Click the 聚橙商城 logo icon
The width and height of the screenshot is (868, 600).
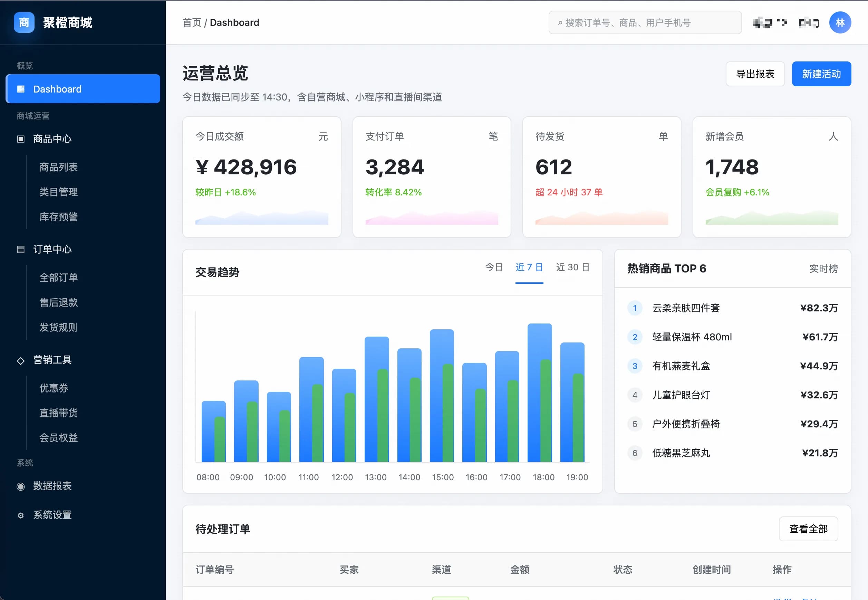click(24, 22)
